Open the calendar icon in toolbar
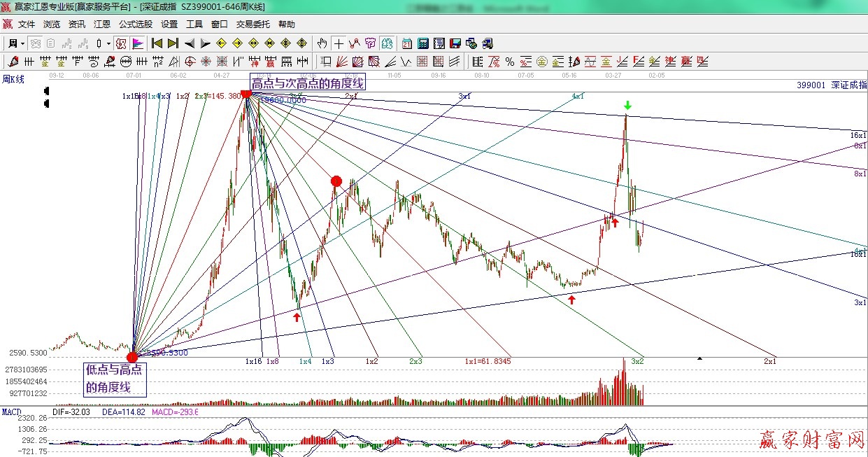Viewport: 868px width, 457px height. pos(406,43)
